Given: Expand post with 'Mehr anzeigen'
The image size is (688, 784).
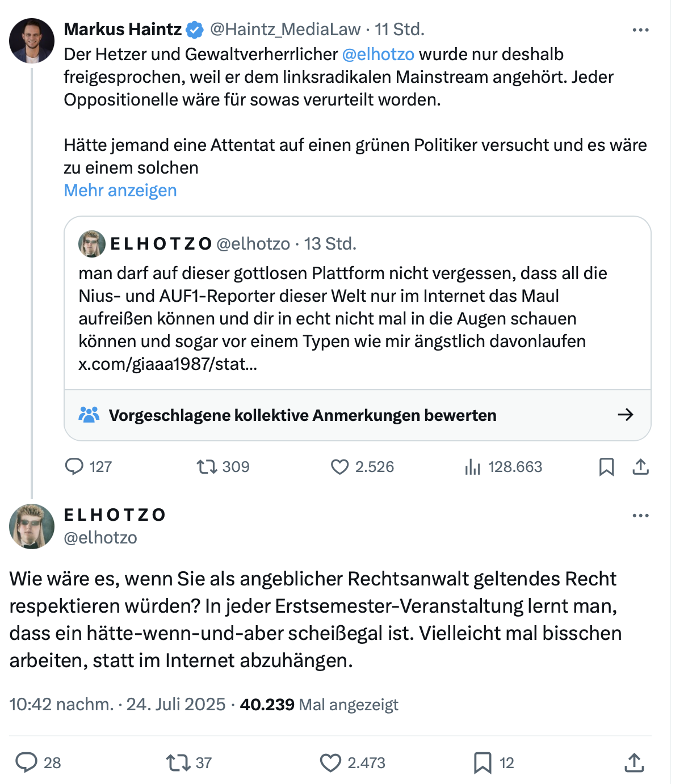Looking at the screenshot, I should [x=120, y=191].
